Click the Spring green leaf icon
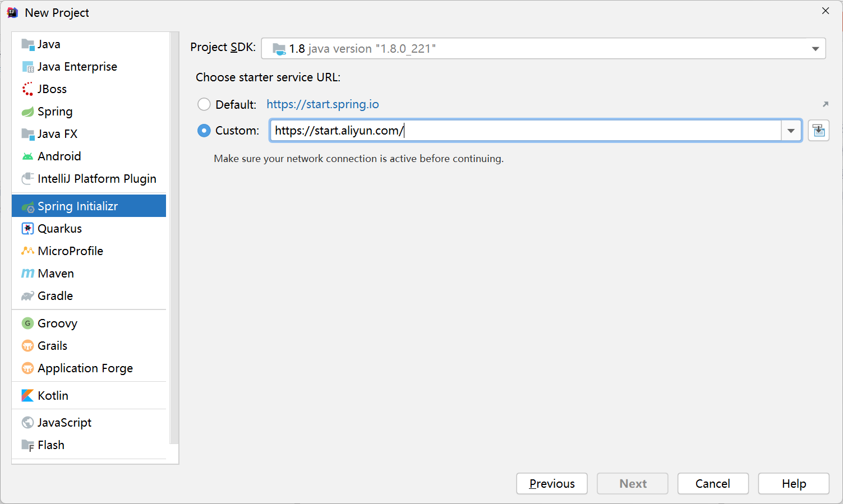 (x=27, y=112)
